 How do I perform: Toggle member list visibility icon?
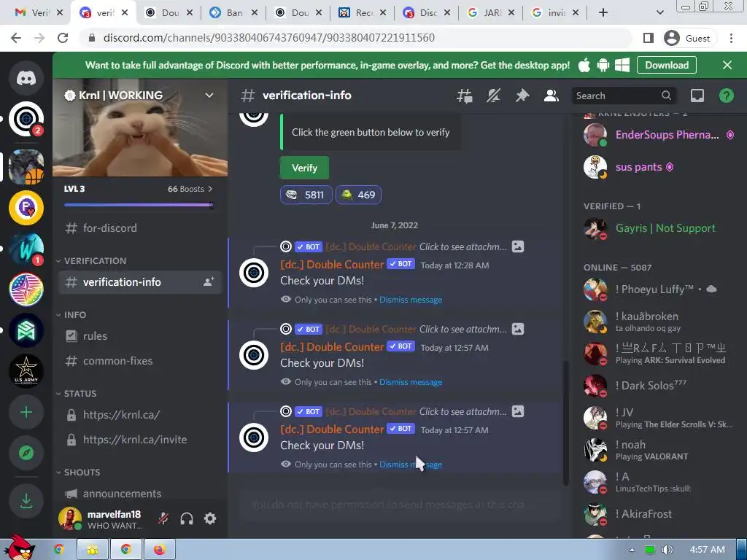[x=551, y=96]
